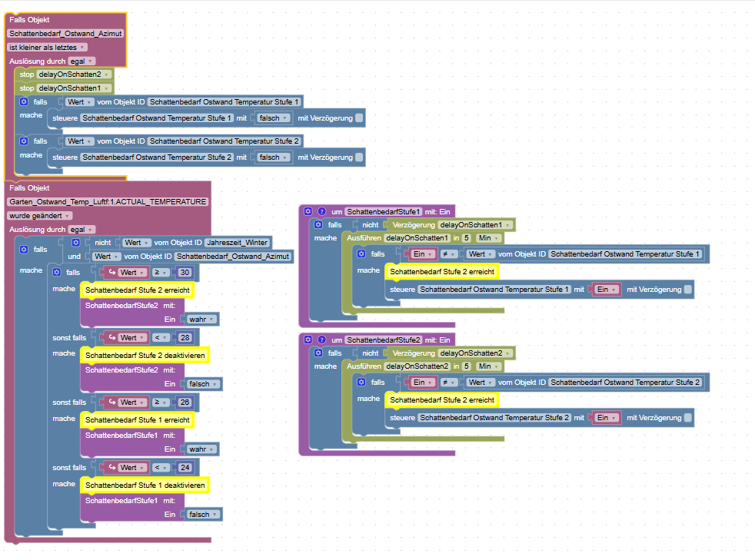Open gear icon of function SchattenbedarfStufe1

pyautogui.click(x=308, y=211)
